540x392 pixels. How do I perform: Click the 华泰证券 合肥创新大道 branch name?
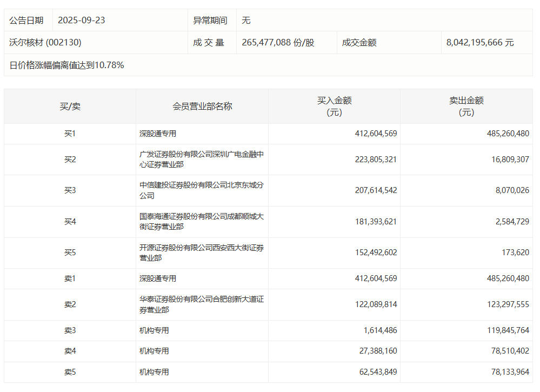(x=202, y=304)
